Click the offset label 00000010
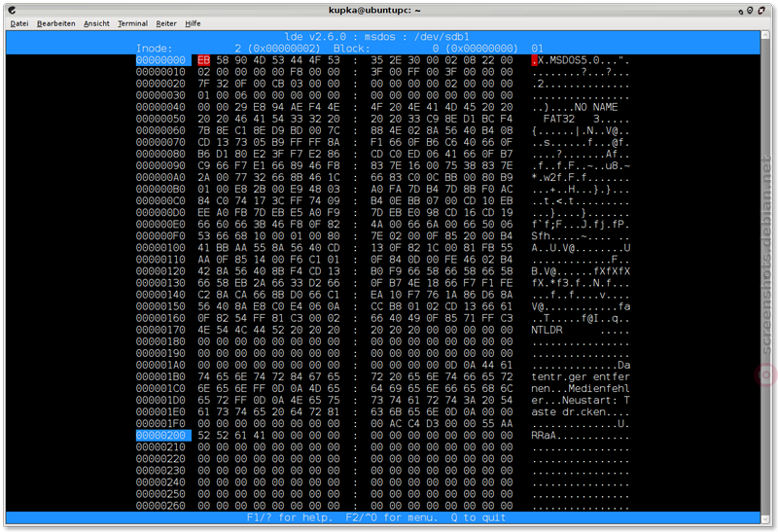Viewport: 778px width, 532px height. pos(160,72)
